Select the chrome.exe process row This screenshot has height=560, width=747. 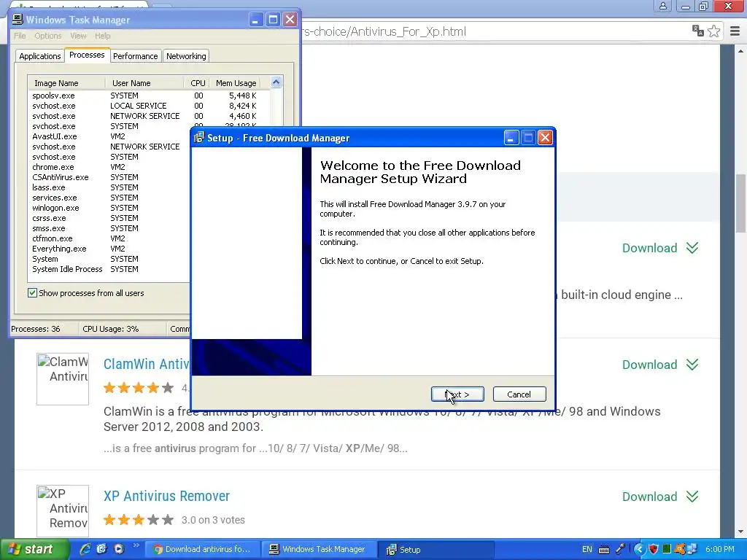[x=109, y=167]
